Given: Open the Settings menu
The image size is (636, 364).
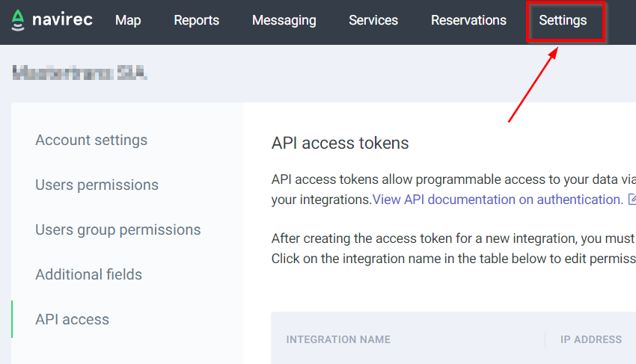Looking at the screenshot, I should click(563, 20).
